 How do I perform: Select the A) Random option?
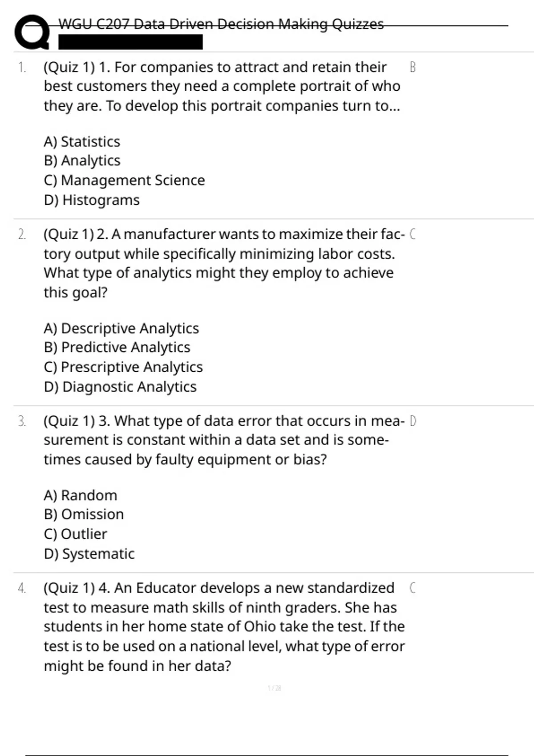coord(81,495)
